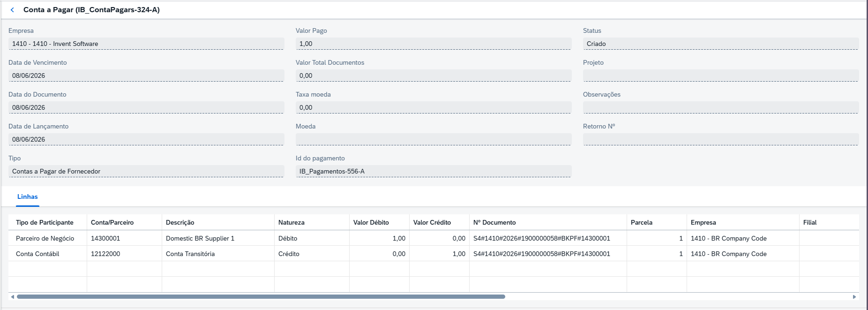The image size is (868, 310).
Task: Select the Data de Vencimento field
Action: pos(146,76)
